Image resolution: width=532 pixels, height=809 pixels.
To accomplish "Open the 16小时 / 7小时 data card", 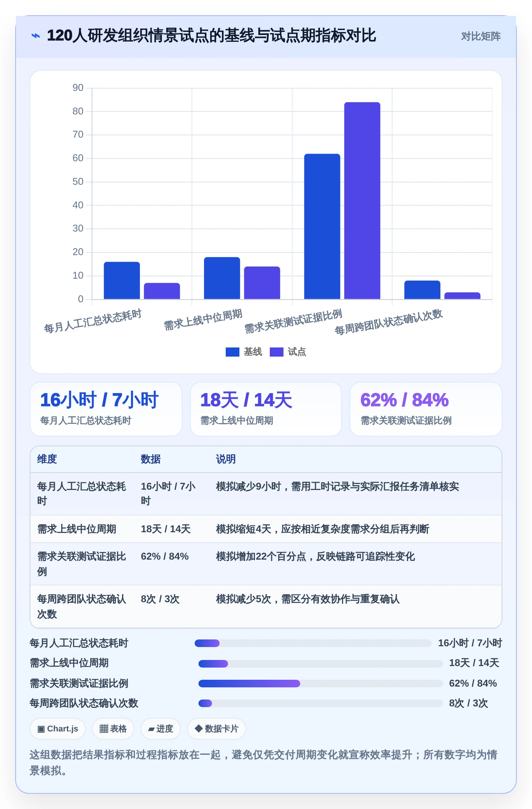I will (106, 409).
